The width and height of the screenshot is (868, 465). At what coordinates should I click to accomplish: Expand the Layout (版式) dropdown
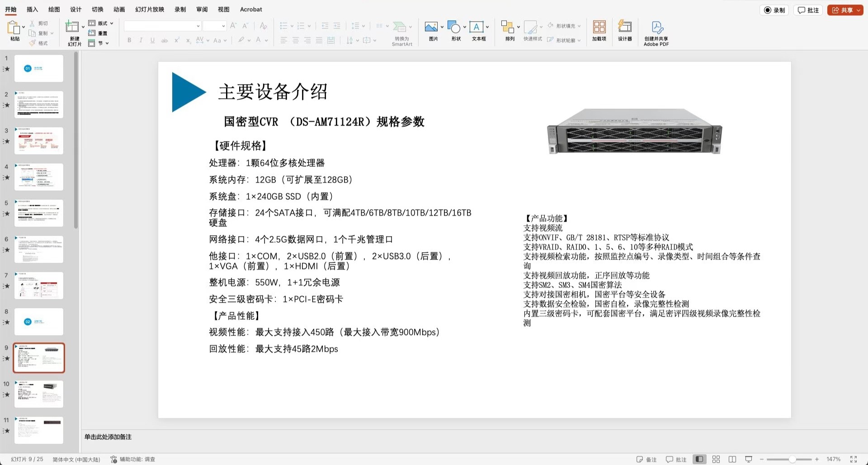pyautogui.click(x=112, y=23)
